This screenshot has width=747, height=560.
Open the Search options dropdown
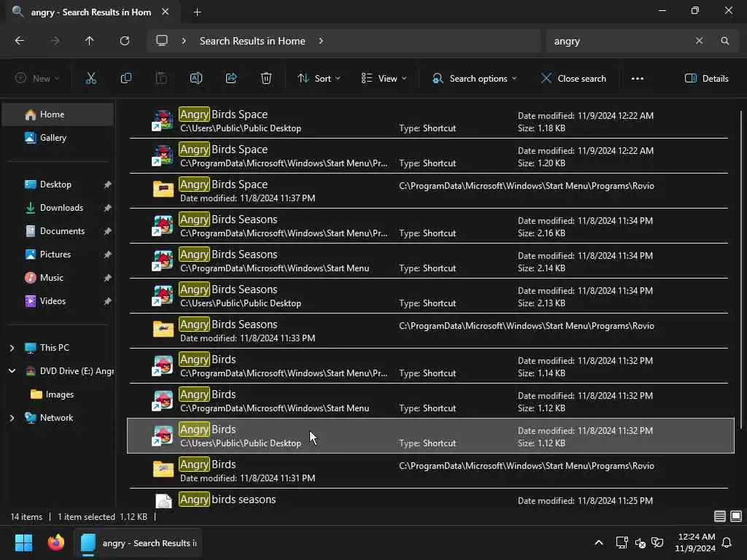[x=474, y=79]
